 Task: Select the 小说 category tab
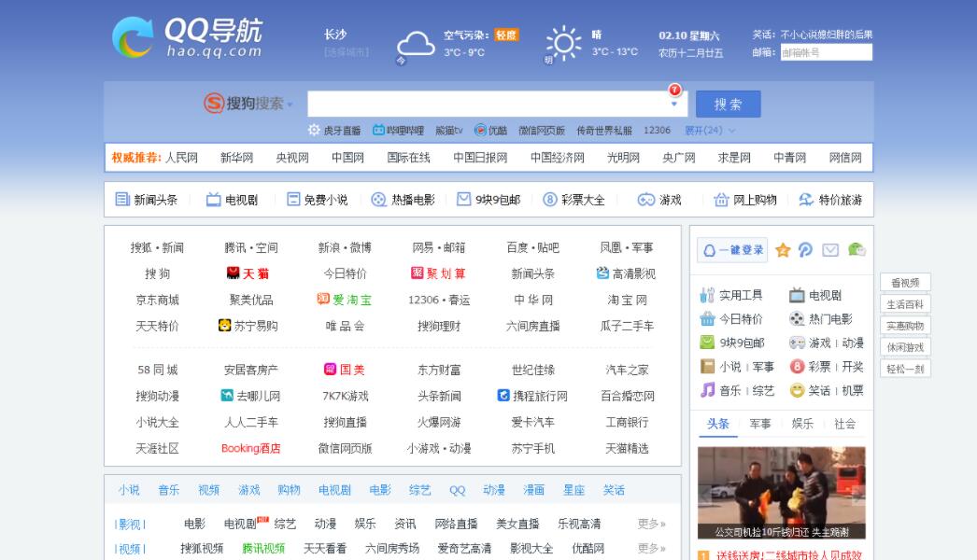click(129, 490)
